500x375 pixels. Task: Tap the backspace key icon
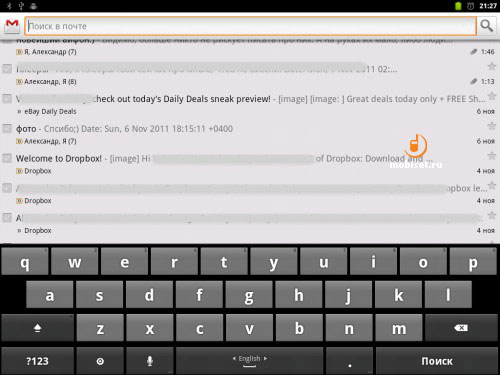(461, 328)
